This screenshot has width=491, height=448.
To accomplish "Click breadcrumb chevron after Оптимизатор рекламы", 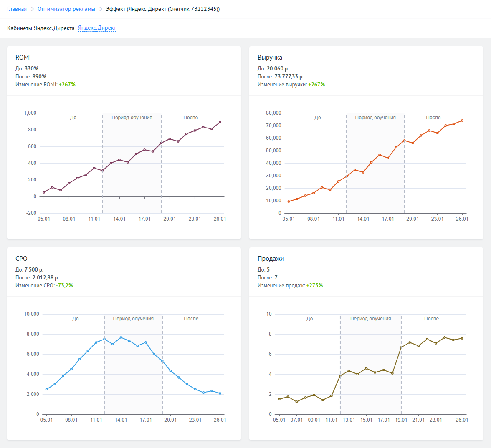I will pyautogui.click(x=101, y=9).
